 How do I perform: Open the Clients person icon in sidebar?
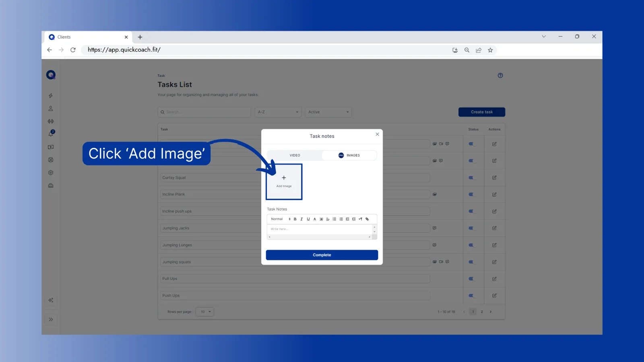coord(51,109)
